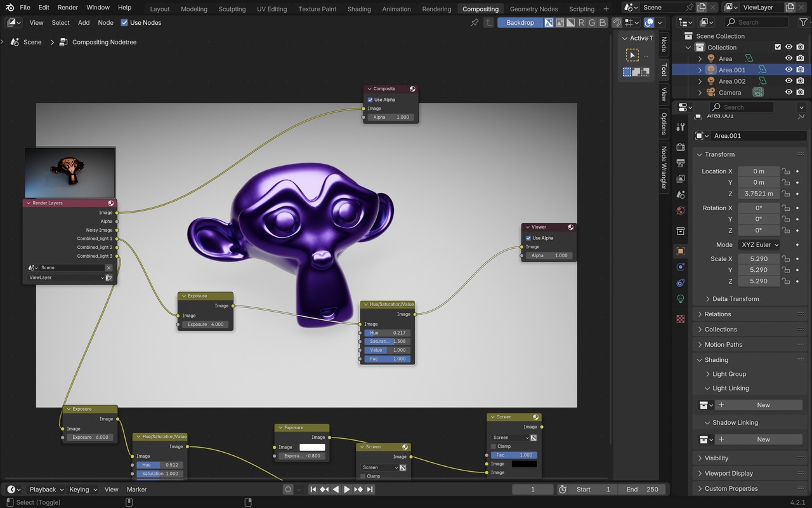The image size is (812, 508).
Task: Pin the node tree with pin icon
Action: pos(475,23)
